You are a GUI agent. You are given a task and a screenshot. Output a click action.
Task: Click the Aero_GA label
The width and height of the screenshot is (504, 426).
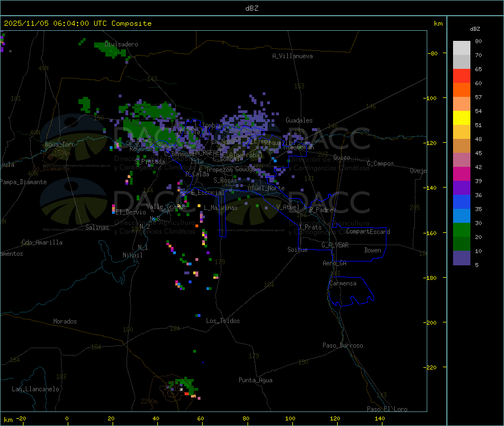click(335, 263)
